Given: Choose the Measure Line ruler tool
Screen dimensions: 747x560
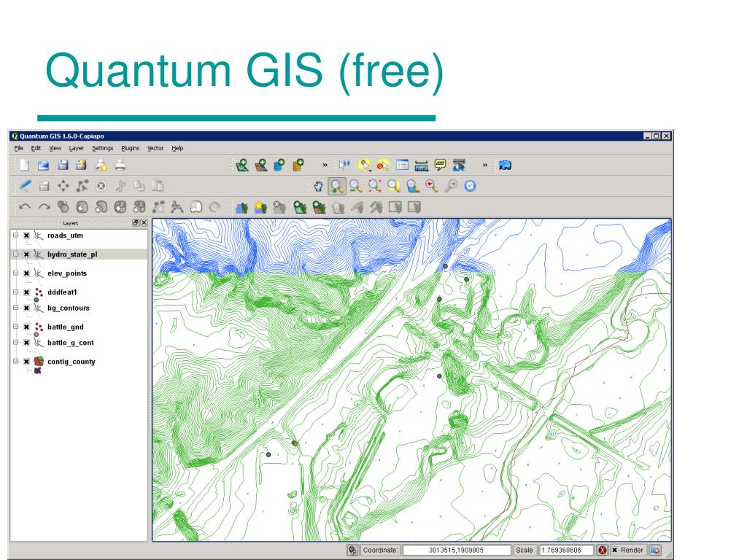Looking at the screenshot, I should coord(421,166).
